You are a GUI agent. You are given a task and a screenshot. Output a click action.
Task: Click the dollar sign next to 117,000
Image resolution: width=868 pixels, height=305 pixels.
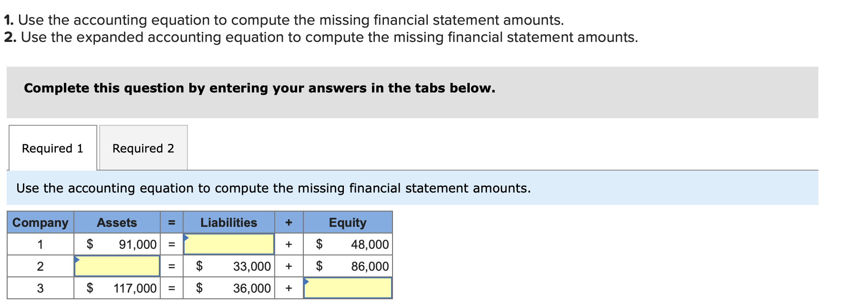[90, 288]
